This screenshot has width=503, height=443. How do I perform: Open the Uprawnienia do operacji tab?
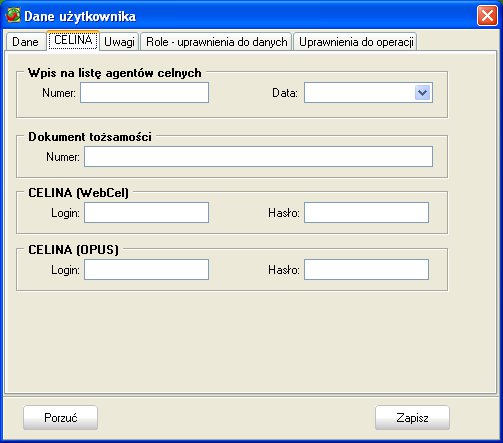click(356, 42)
